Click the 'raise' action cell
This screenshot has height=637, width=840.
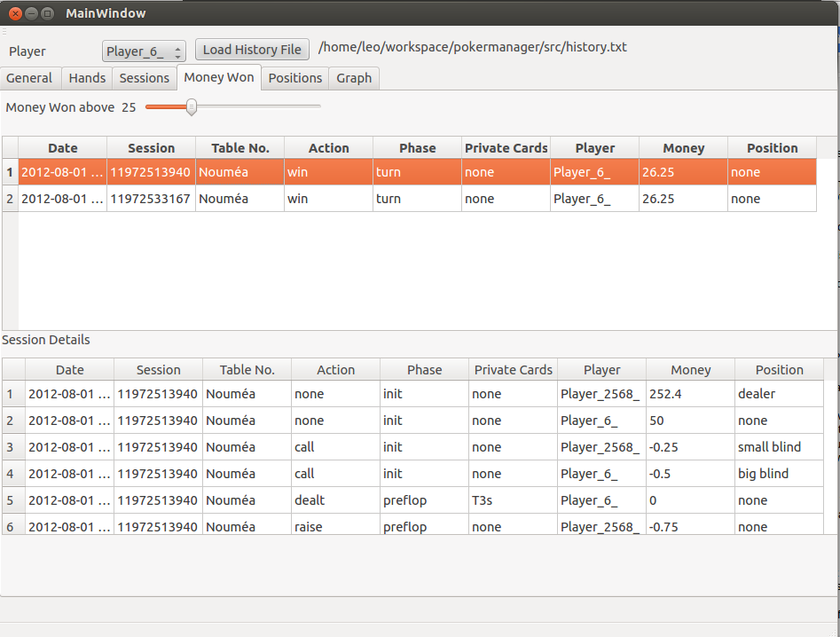click(335, 524)
